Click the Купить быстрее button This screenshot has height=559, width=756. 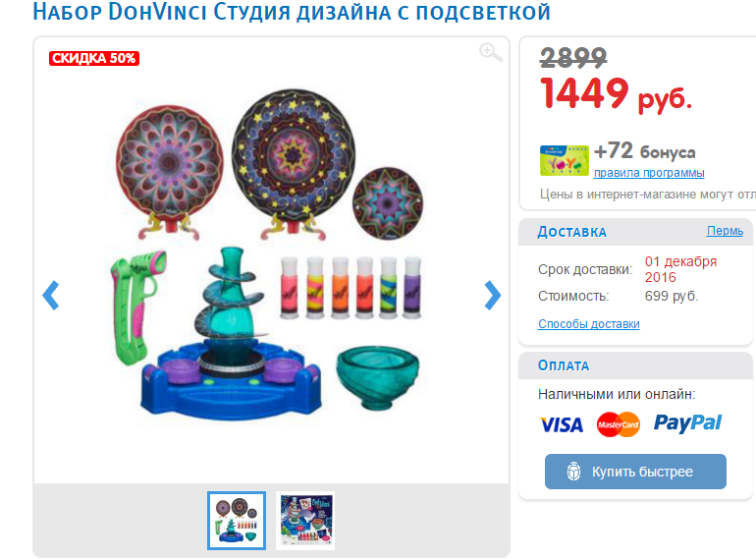pyautogui.click(x=635, y=472)
